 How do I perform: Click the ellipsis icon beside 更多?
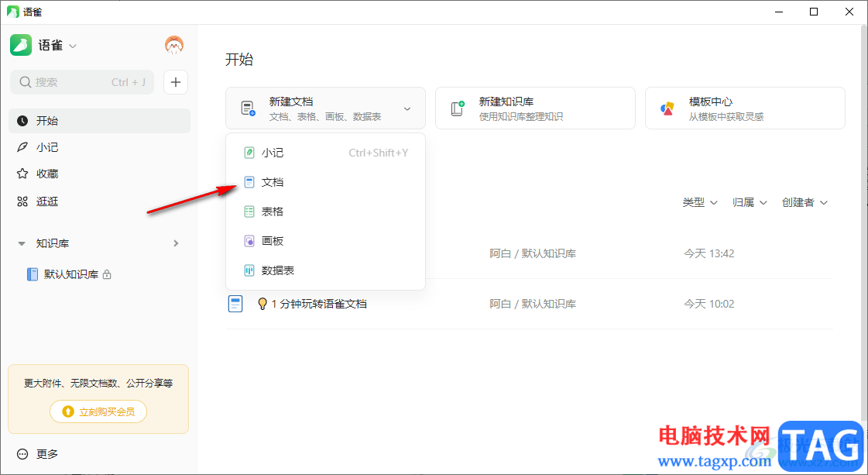coord(22,454)
